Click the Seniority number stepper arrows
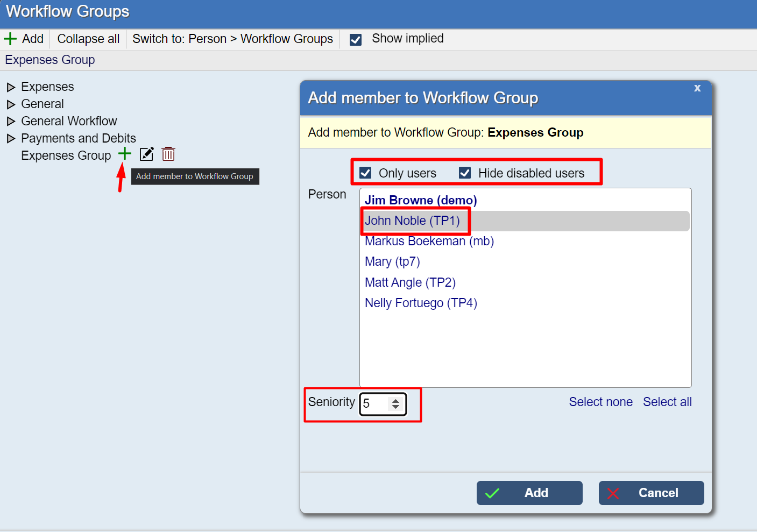Screen dimensions: 757x532 coord(395,404)
